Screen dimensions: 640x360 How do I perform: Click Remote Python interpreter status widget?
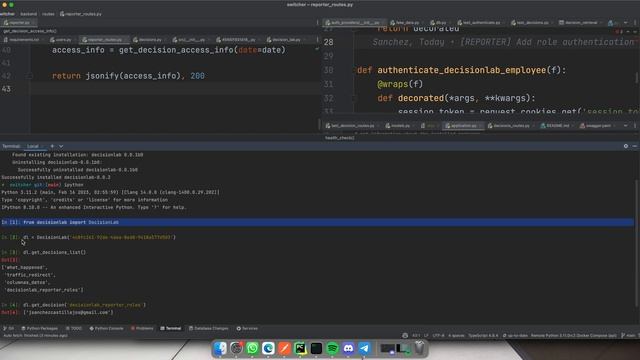(x=573, y=336)
